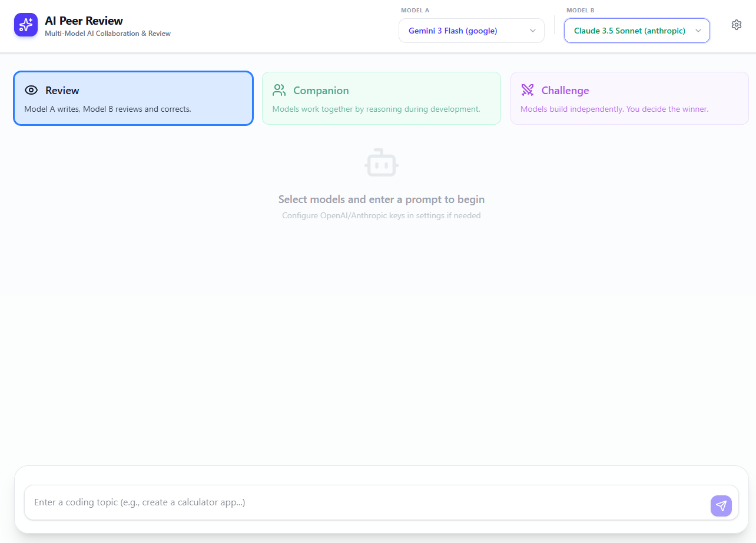Select the Review collaboration mode
The image size is (756, 543).
(133, 97)
